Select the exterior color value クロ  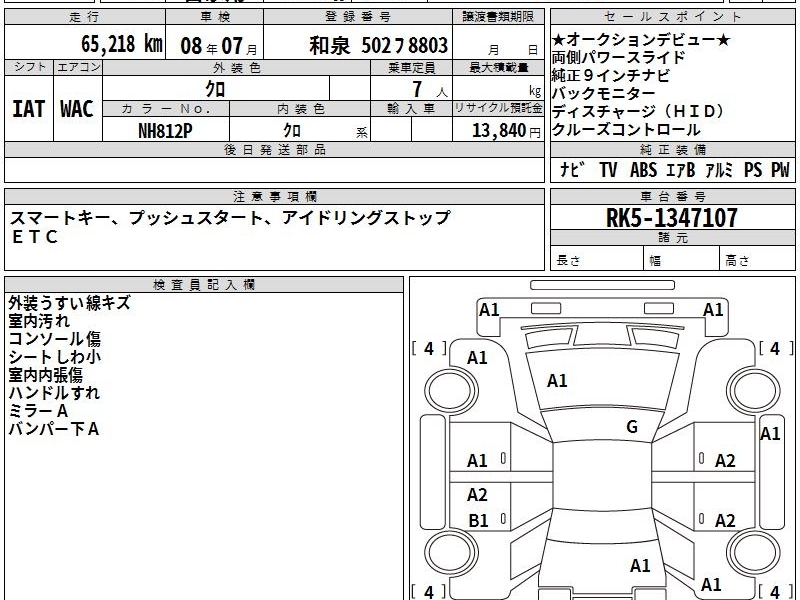pos(215,89)
